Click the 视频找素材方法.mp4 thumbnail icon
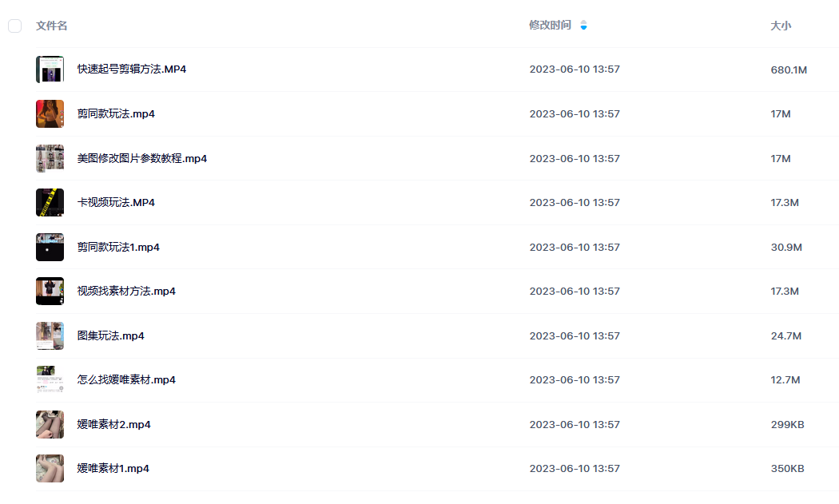 pyautogui.click(x=50, y=292)
